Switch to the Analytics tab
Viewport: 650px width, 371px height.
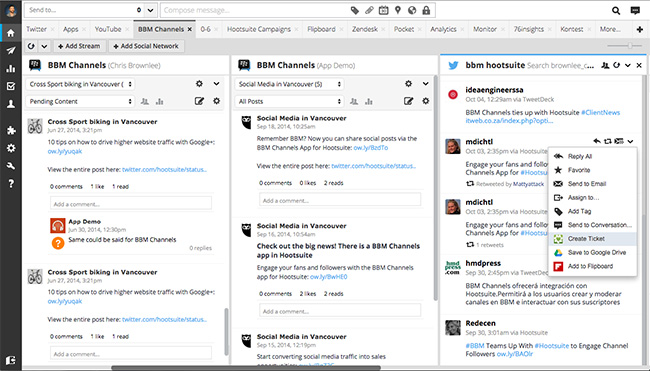coord(443,29)
